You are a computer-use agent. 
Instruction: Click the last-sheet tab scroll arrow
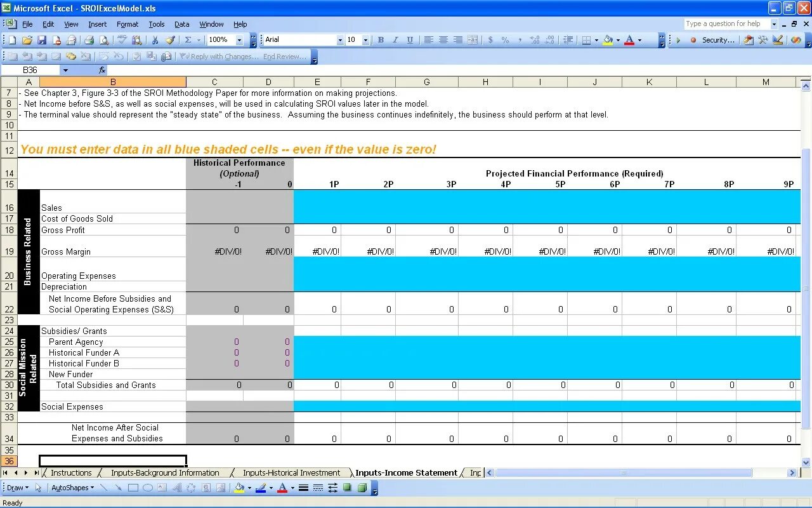(x=36, y=472)
